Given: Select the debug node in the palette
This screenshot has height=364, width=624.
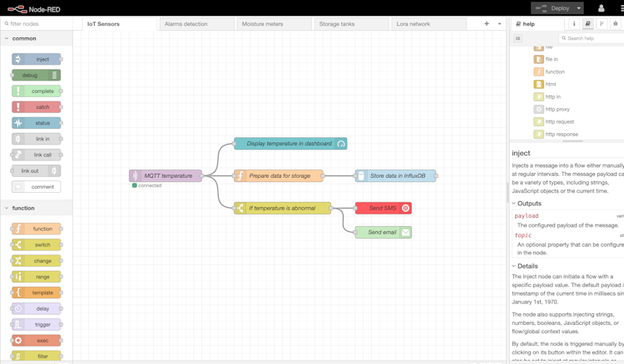Looking at the screenshot, I should coord(37,75).
